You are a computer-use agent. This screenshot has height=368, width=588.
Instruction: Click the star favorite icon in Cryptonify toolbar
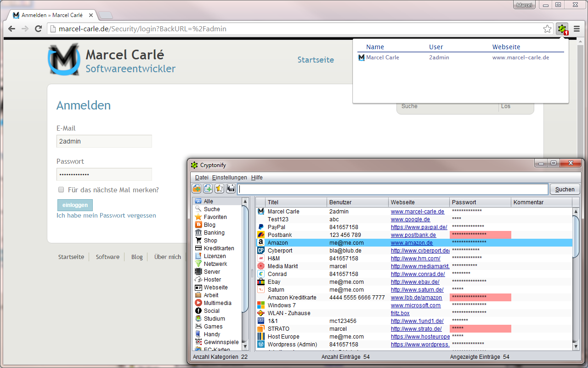point(220,188)
